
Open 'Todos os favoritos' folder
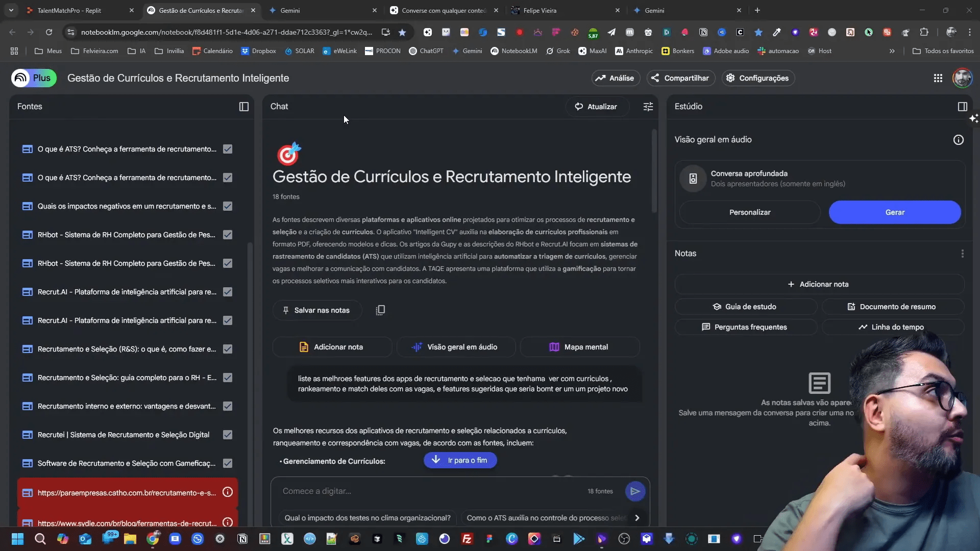click(943, 51)
